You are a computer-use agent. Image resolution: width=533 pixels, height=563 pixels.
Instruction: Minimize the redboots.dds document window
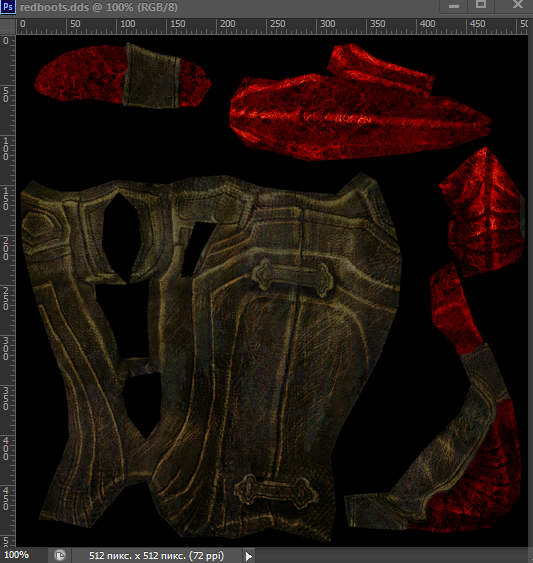click(x=454, y=6)
